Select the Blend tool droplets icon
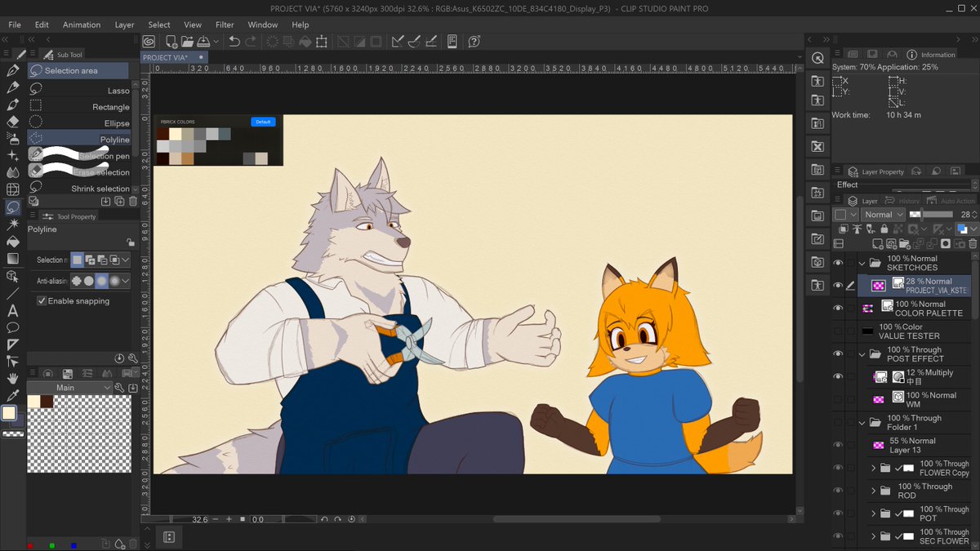The height and width of the screenshot is (551, 980). [x=12, y=172]
